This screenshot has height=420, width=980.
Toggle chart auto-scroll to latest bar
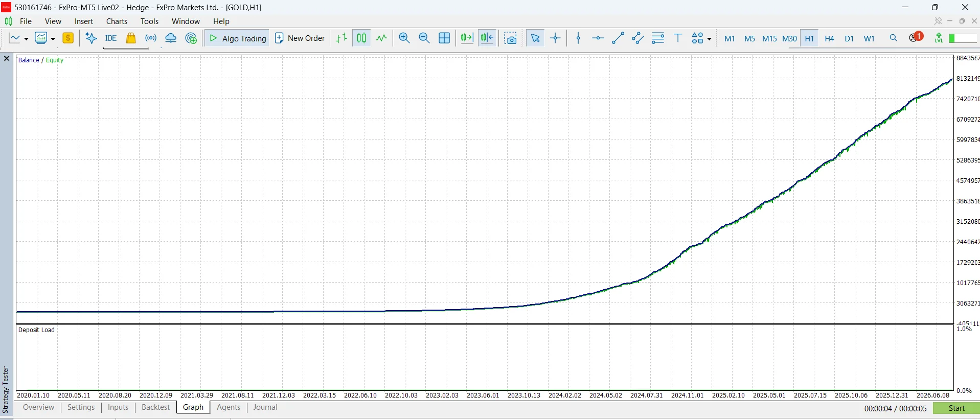[x=467, y=38]
